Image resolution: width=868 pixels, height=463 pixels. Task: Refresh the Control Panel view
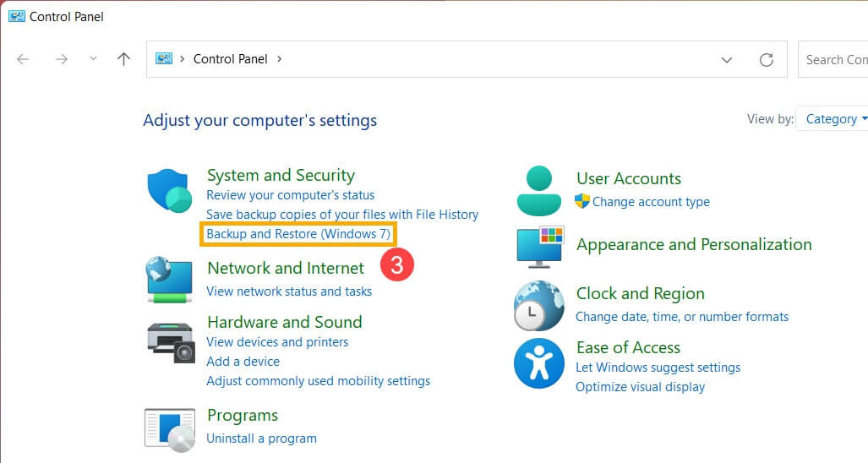tap(767, 59)
